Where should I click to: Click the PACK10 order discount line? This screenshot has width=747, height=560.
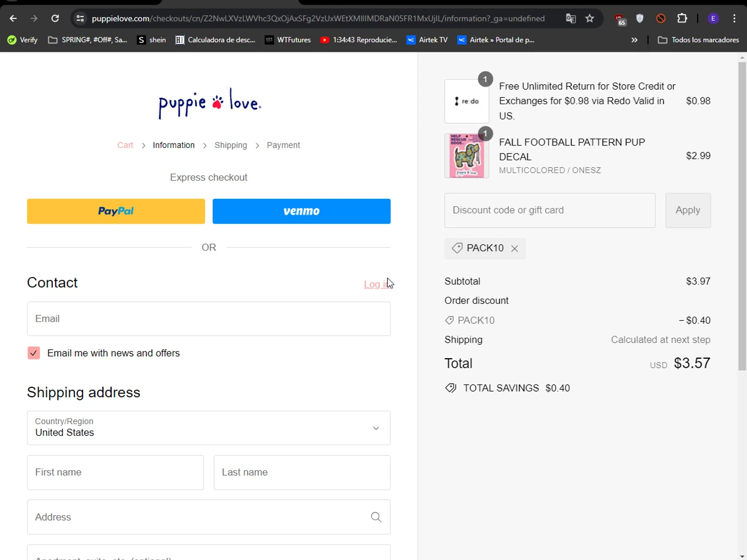point(577,320)
